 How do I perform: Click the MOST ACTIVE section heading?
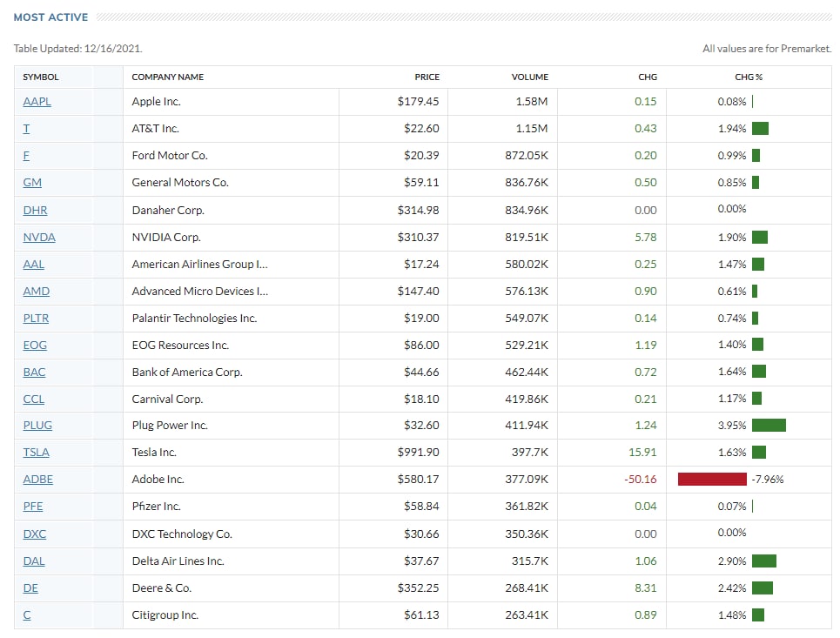[50, 17]
